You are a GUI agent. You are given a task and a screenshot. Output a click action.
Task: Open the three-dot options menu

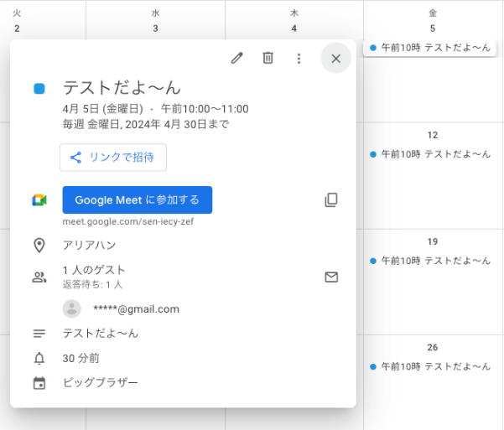(299, 58)
